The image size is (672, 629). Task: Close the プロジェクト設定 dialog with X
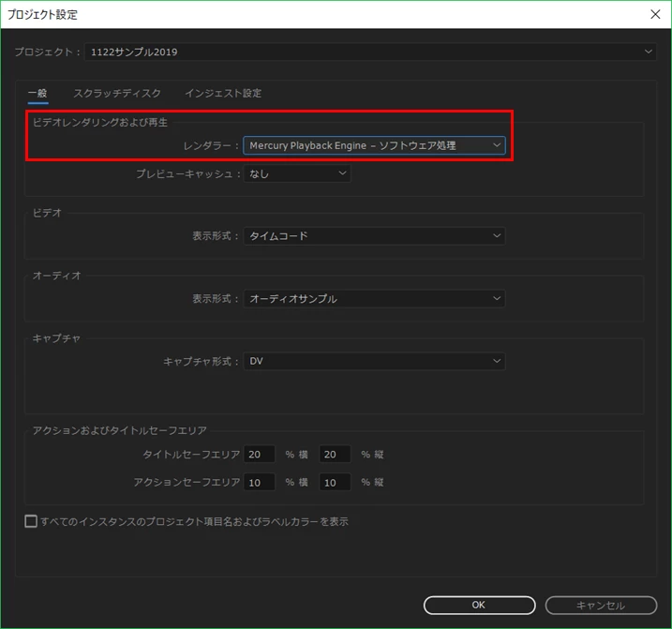pyautogui.click(x=655, y=14)
